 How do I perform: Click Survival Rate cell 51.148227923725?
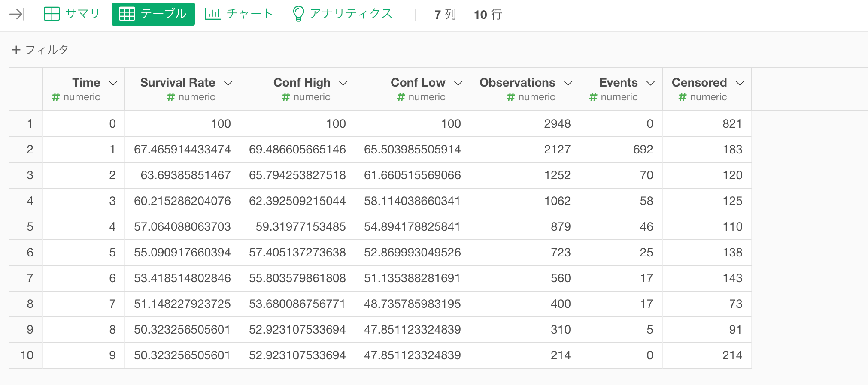[182, 304]
